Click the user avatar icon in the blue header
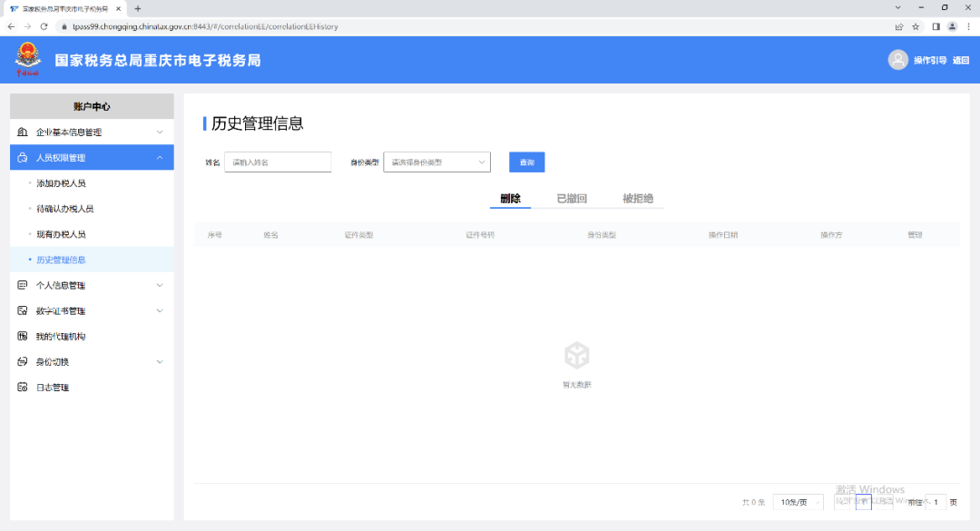Viewport: 980px width, 531px height. coord(897,60)
